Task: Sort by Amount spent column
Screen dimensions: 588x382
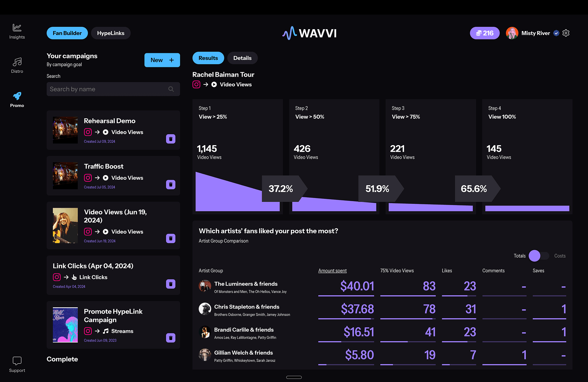Action: click(x=332, y=271)
